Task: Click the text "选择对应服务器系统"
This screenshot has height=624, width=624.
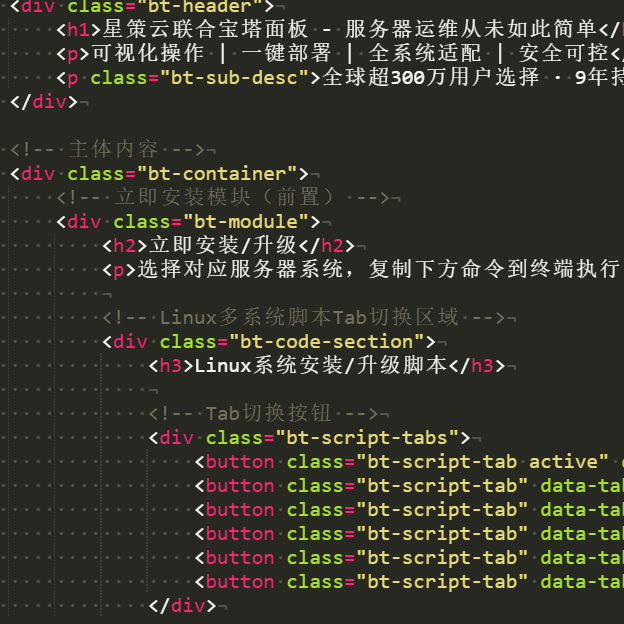Action: click(x=240, y=269)
